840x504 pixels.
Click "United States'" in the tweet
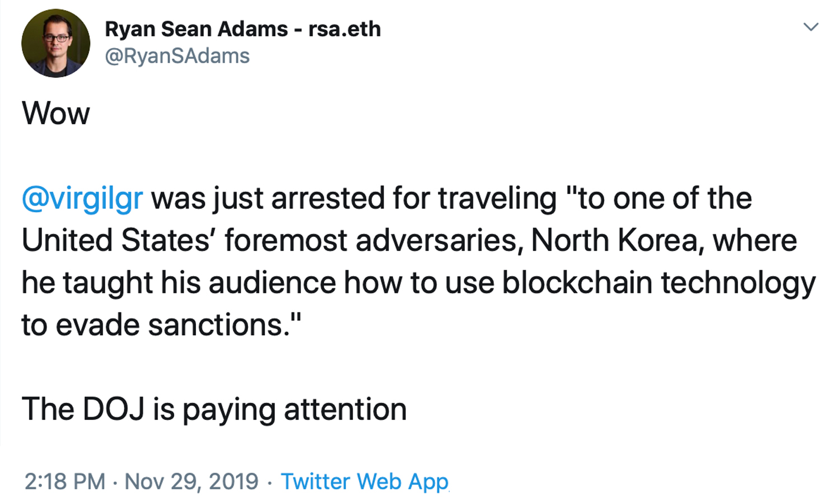(x=119, y=241)
